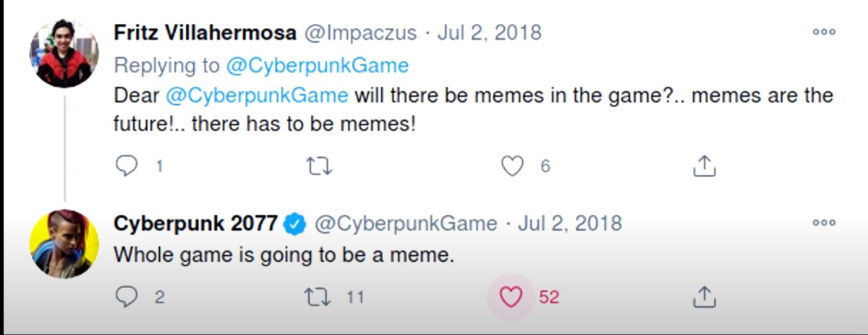
Task: Open more options on Fritz's tweet
Action: pos(824,33)
